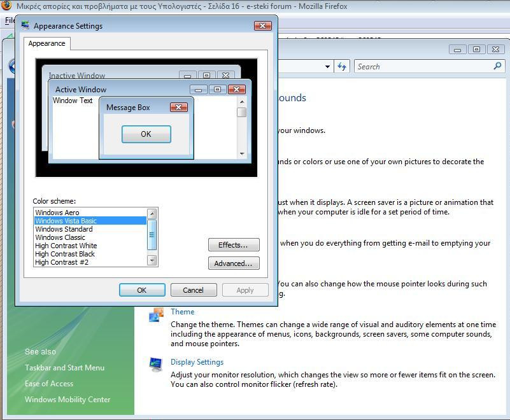The image size is (510, 420).
Task: Pick High Contrast White scheme
Action: coord(90,246)
